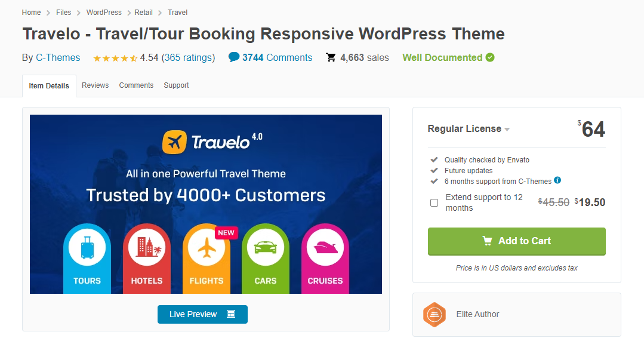Click the comments speech bubble icon
Screen dimensions: 644x338
click(234, 57)
